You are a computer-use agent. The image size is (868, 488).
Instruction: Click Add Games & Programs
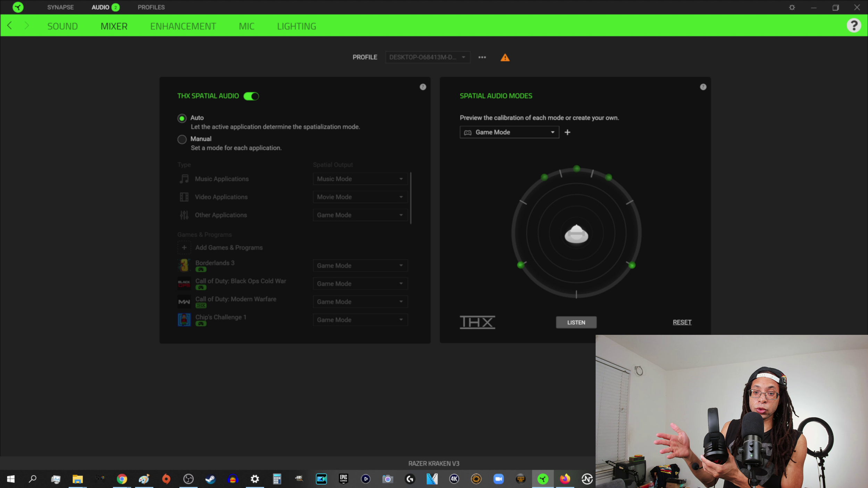pyautogui.click(x=229, y=247)
